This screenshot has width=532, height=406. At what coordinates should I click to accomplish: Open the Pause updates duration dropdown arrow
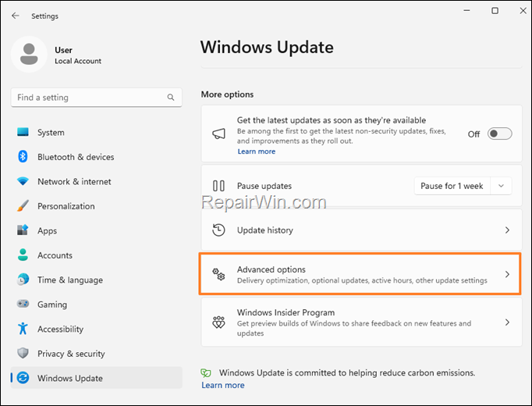501,186
